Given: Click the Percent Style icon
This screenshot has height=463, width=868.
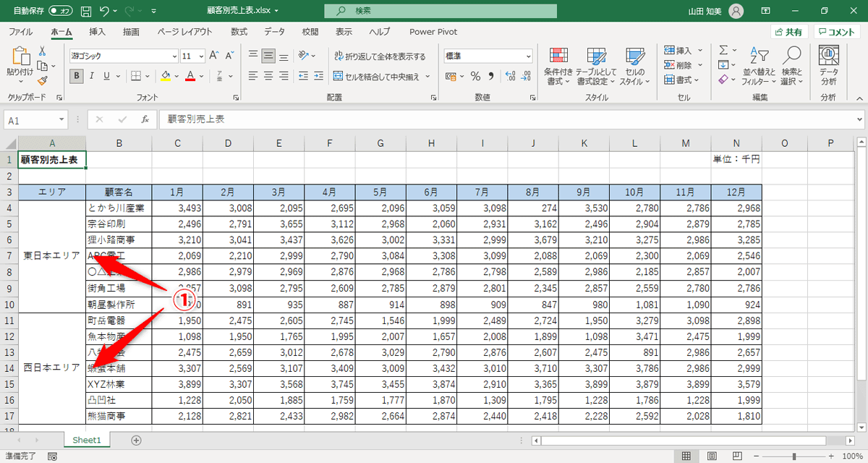Looking at the screenshot, I should pyautogui.click(x=475, y=76).
